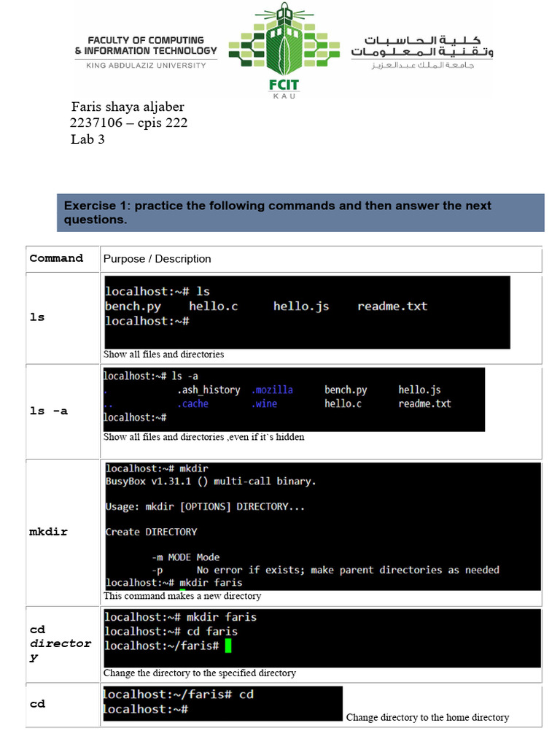Click the 'cd directory' command cell
The width and height of the screenshot is (560, 747).
(x=63, y=643)
